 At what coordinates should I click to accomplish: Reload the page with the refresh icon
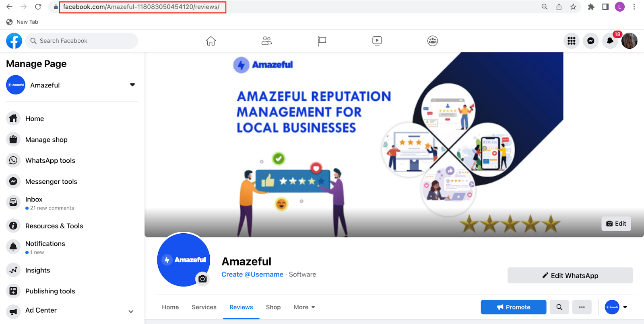[x=38, y=7]
